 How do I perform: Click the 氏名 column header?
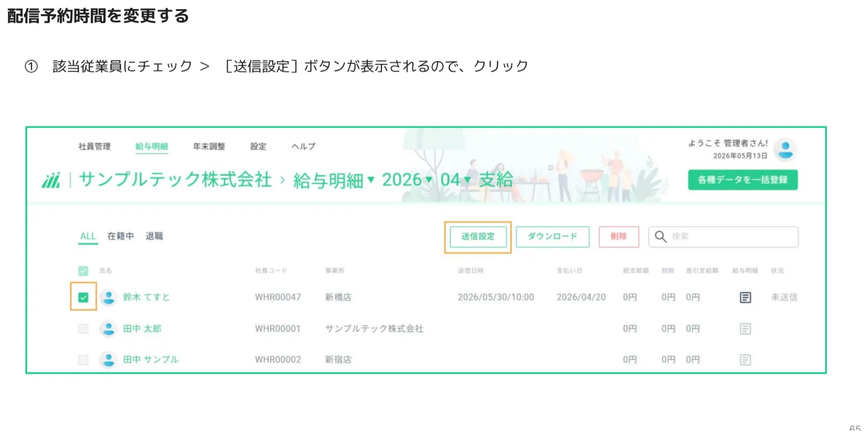point(106,270)
